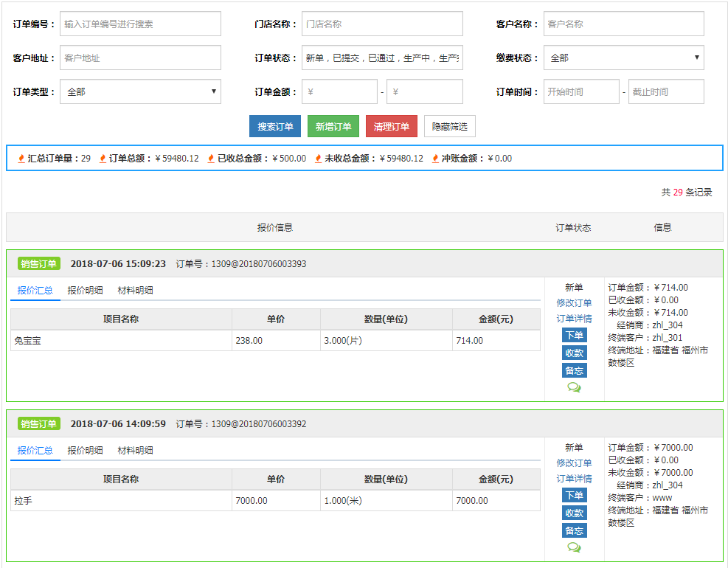728x568 pixels.
Task: Click chat bubble icon in first order
Action: (574, 387)
